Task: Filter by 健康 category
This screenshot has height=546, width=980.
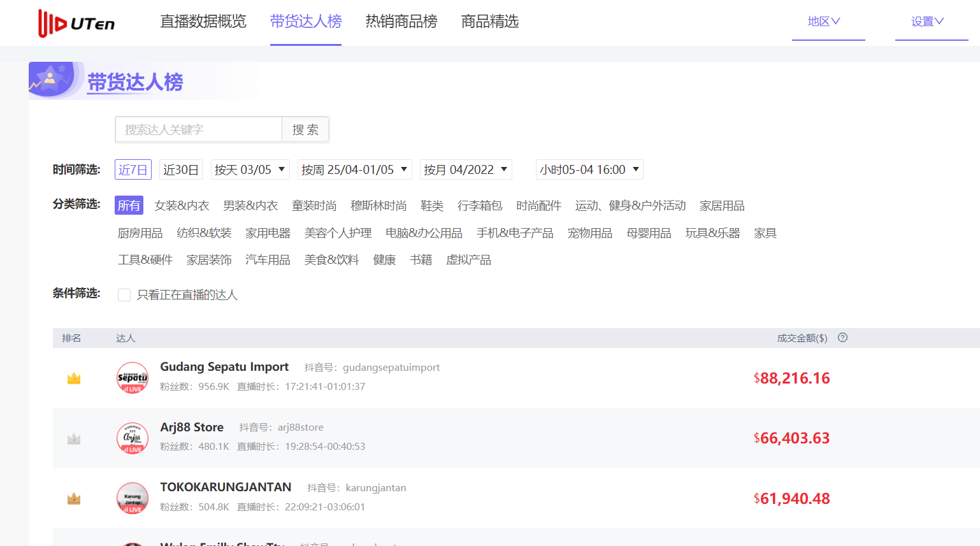Action: click(x=384, y=260)
